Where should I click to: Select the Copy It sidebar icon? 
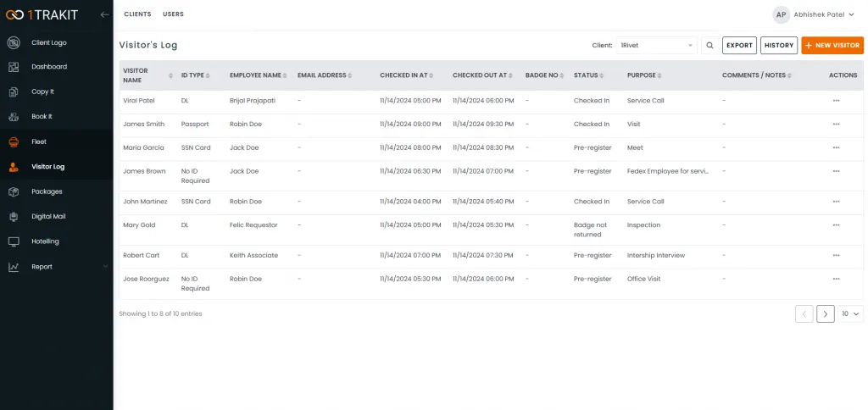pyautogui.click(x=14, y=91)
